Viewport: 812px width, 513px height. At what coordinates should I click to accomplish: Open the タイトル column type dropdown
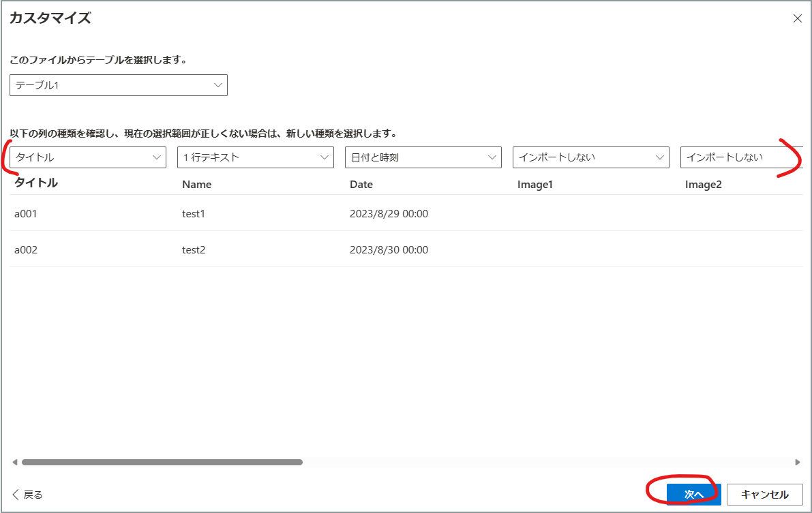click(x=87, y=157)
